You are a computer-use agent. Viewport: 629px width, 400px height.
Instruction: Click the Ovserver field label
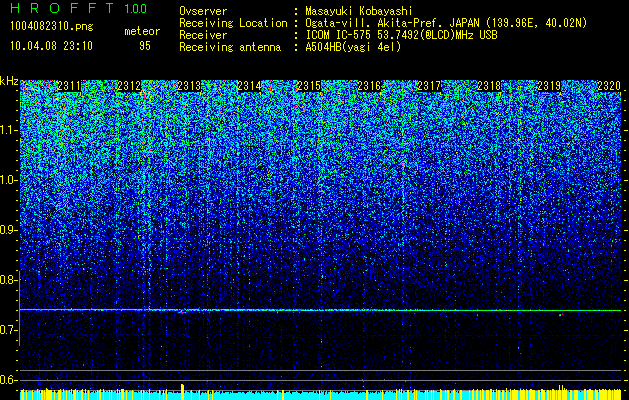pyautogui.click(x=203, y=12)
